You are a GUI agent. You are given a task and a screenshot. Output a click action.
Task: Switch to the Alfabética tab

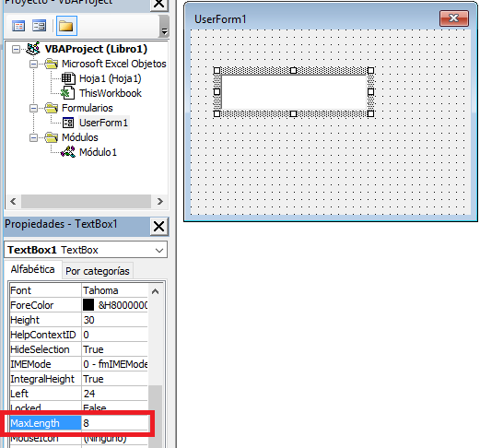point(32,269)
